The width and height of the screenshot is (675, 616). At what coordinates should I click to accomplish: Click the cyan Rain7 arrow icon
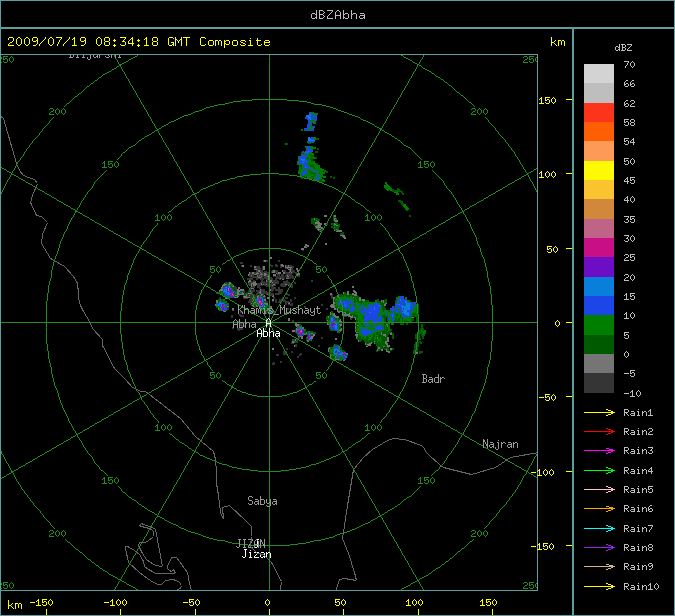tap(599, 528)
